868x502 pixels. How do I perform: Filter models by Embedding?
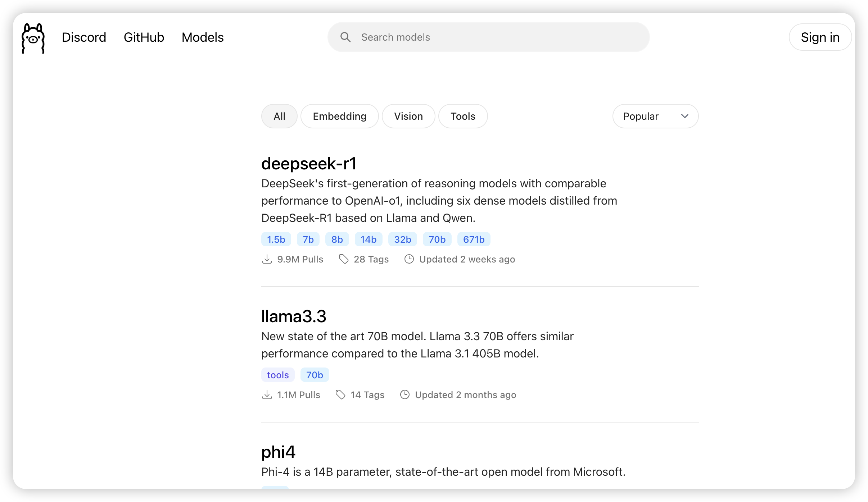click(340, 116)
